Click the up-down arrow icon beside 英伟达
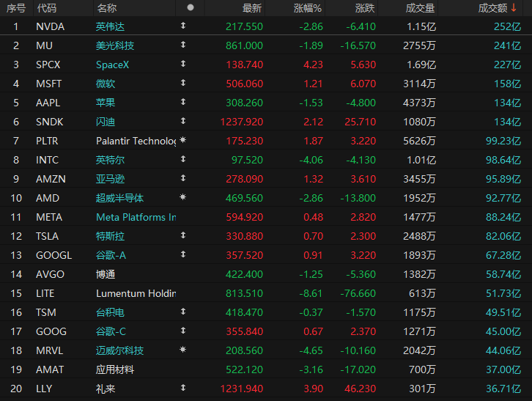Image resolution: width=532 pixels, height=401 pixels. pyautogui.click(x=183, y=26)
